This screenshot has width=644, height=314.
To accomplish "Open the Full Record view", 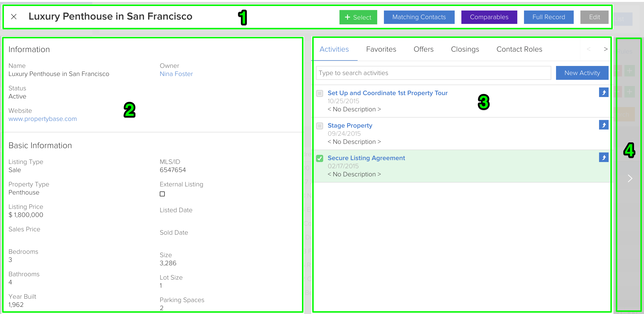I will [549, 17].
